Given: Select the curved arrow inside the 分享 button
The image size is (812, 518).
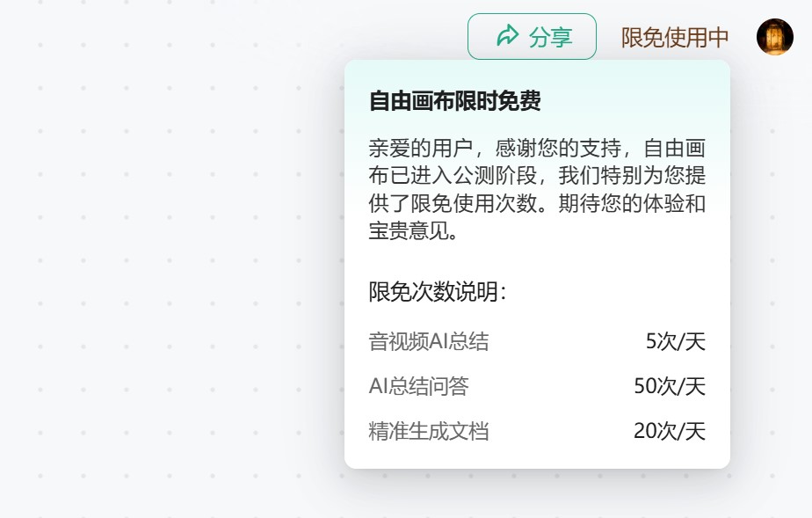Looking at the screenshot, I should (x=507, y=36).
